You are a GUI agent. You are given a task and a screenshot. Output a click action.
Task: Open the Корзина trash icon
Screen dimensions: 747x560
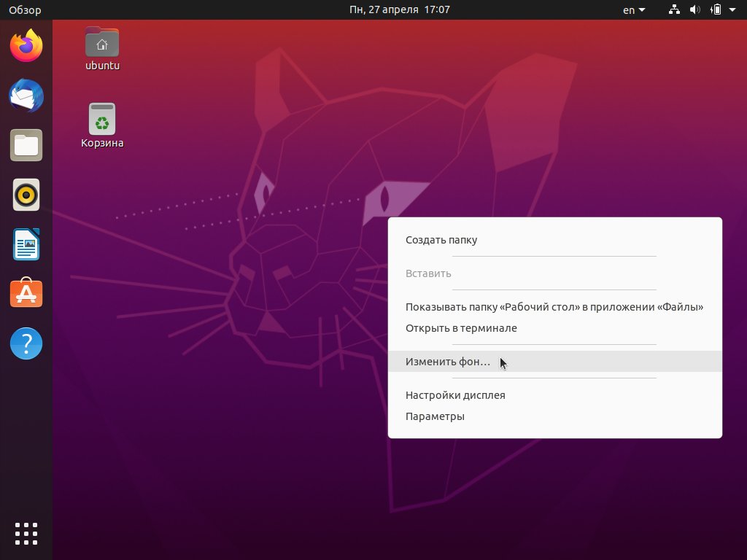[x=101, y=120]
